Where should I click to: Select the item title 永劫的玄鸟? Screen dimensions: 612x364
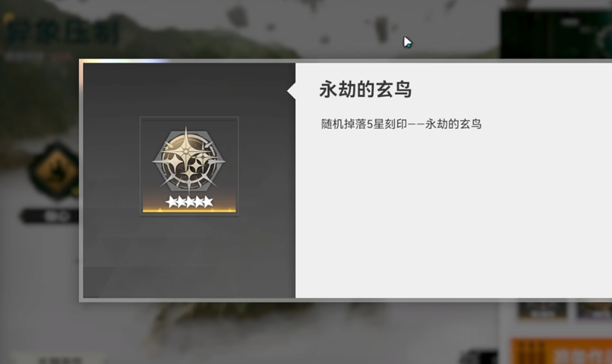coord(366,89)
